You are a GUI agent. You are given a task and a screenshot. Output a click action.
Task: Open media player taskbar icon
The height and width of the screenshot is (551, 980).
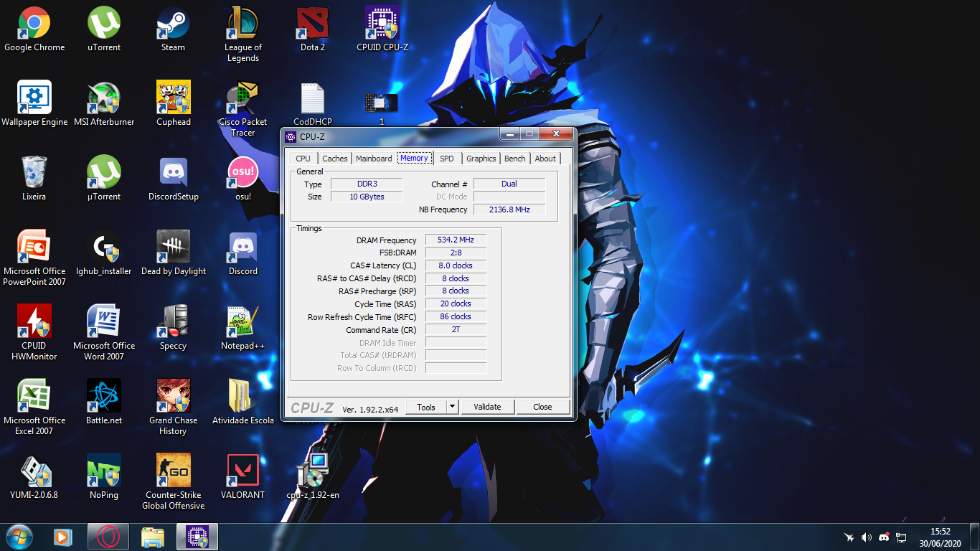click(x=63, y=537)
